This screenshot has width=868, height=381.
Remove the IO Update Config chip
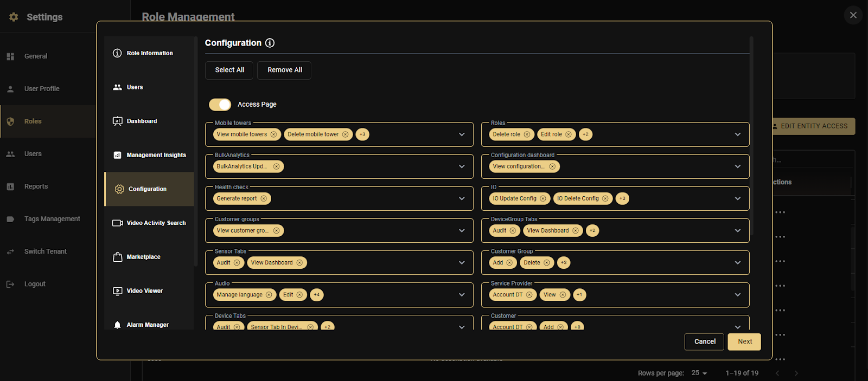click(543, 198)
